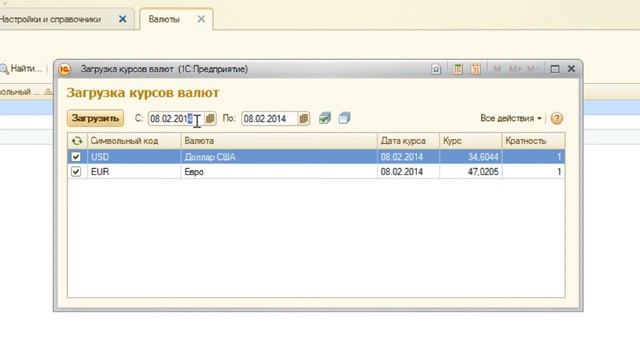Add window to favorites star icon
Screen dimensions: 640x360
pos(436,69)
